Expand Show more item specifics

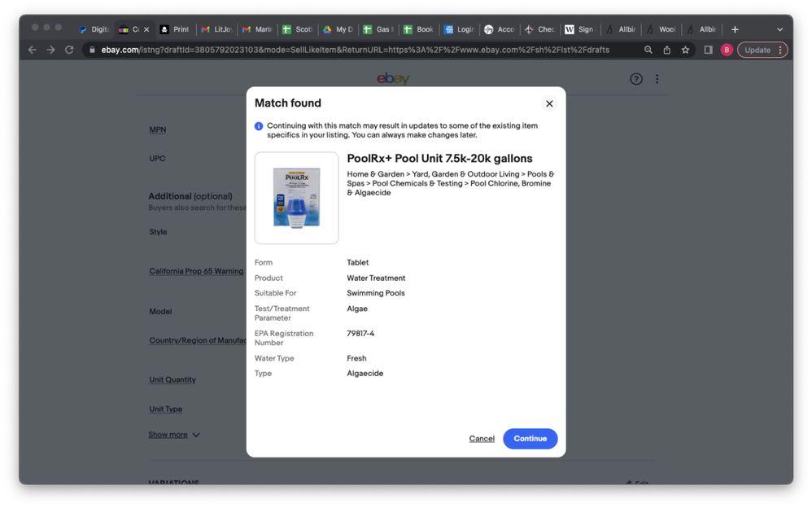tap(173, 435)
